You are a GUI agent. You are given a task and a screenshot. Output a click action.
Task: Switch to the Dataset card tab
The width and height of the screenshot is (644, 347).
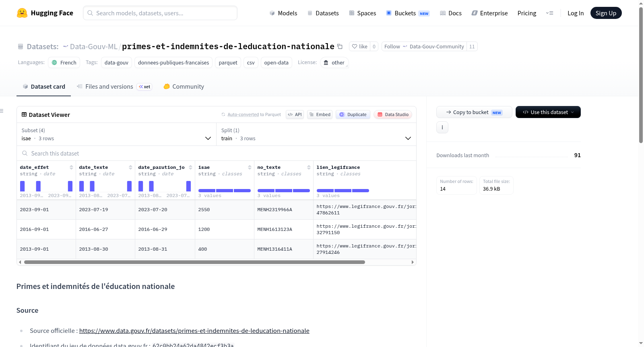pos(43,86)
